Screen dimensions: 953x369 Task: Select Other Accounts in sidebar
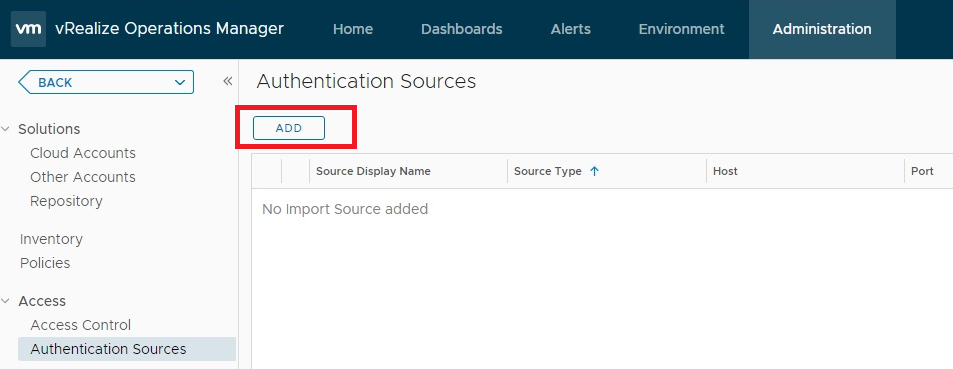[83, 177]
